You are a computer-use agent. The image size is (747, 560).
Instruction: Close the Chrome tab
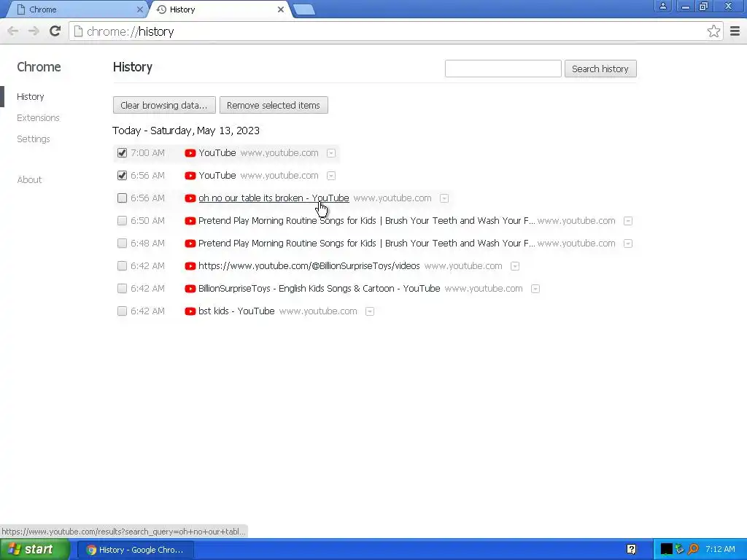click(139, 9)
